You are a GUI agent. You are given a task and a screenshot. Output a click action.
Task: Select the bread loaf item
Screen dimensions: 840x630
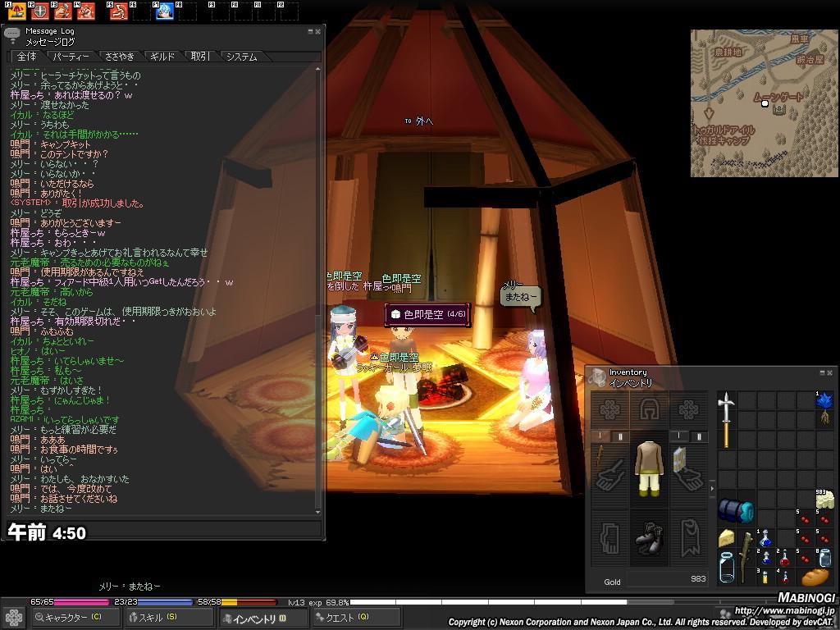tap(815, 577)
